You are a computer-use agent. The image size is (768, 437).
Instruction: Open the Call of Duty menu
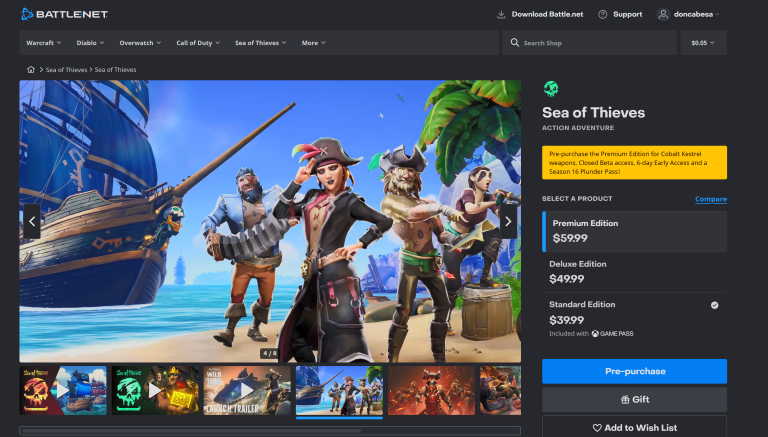point(200,43)
